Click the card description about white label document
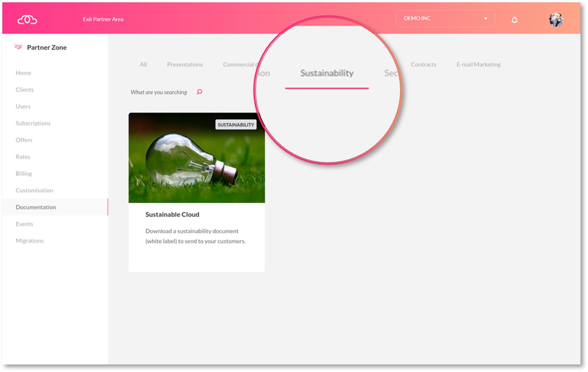 pyautogui.click(x=195, y=236)
